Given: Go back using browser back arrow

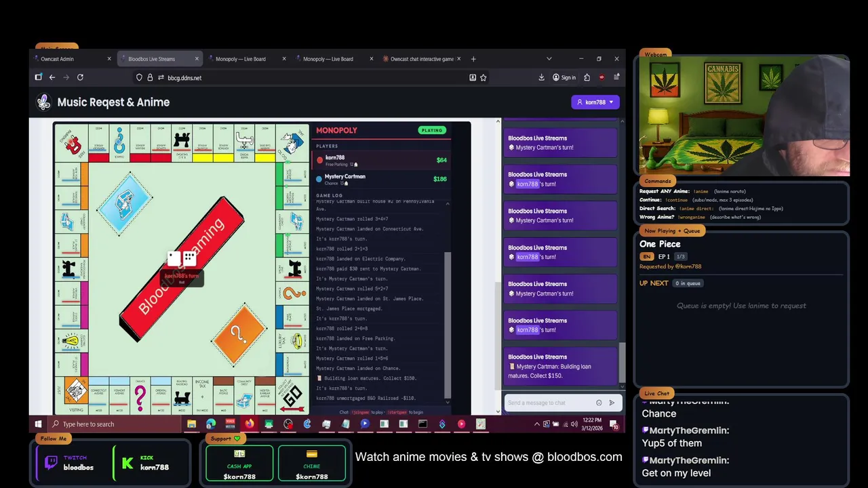Looking at the screenshot, I should [x=52, y=77].
